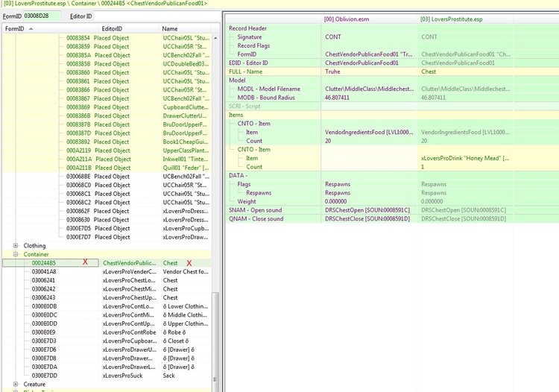Viewport: 559px width, 392px height.
Task: Select Placed Object 0008385A UCBench02Fall
Action: tap(107, 55)
